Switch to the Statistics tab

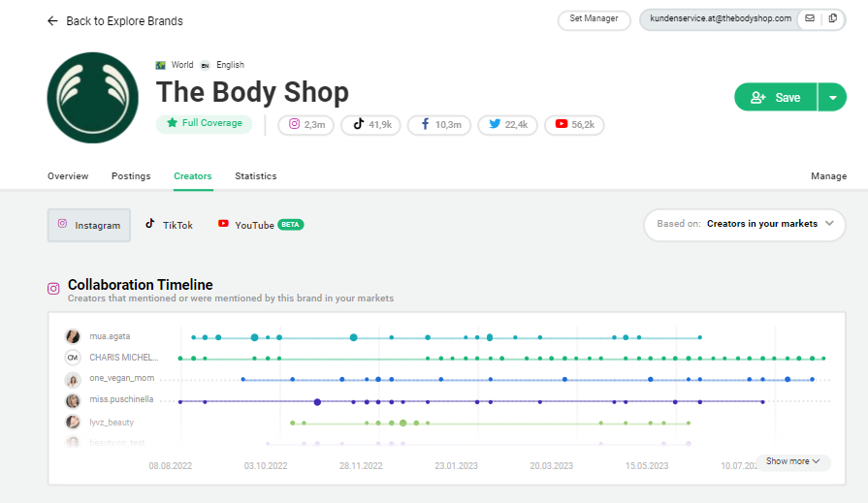pyautogui.click(x=256, y=176)
